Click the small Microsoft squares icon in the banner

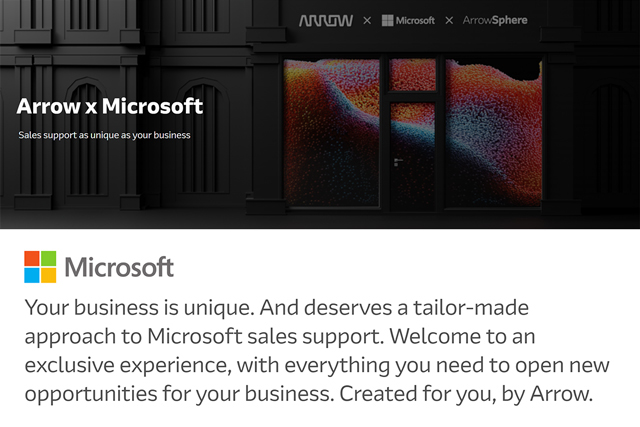(x=388, y=20)
